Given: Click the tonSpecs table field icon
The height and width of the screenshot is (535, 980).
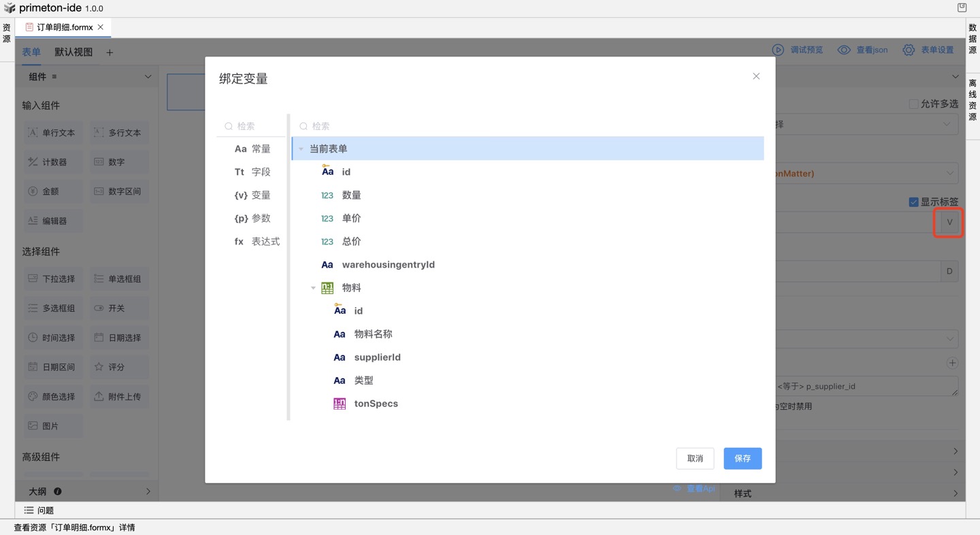Looking at the screenshot, I should (339, 404).
